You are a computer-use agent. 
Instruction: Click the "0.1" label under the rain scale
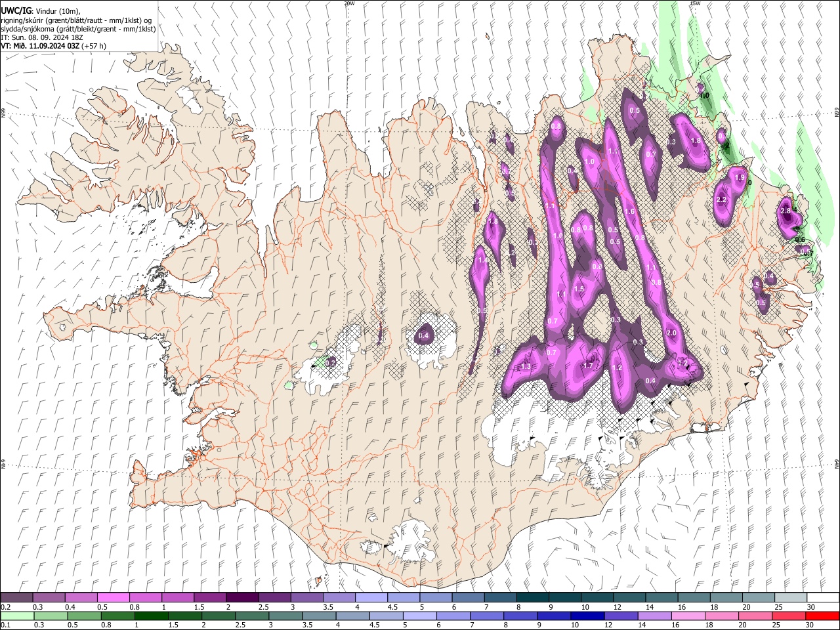5,625
